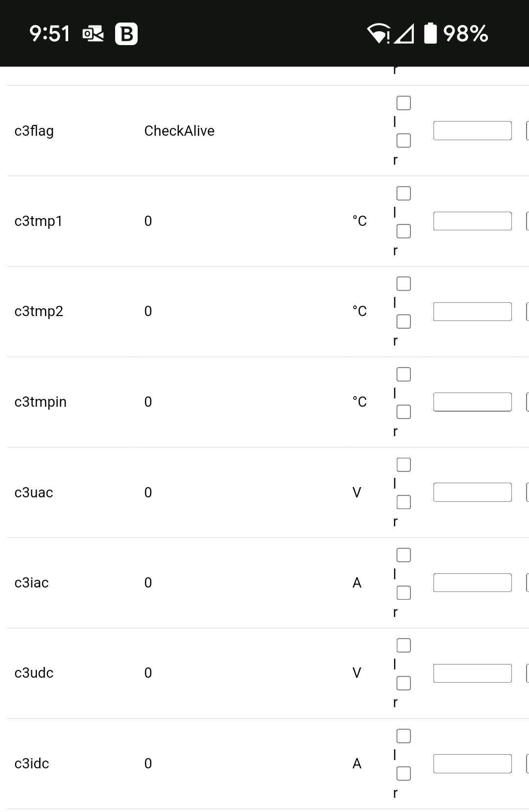Click the input field for c3tmp1
The width and height of the screenshot is (529, 812).
pyautogui.click(x=473, y=221)
